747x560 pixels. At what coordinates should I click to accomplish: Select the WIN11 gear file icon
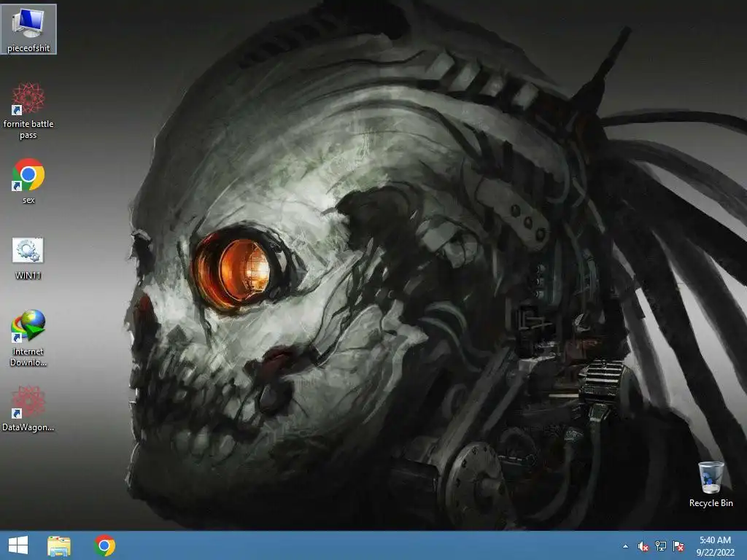click(x=28, y=251)
